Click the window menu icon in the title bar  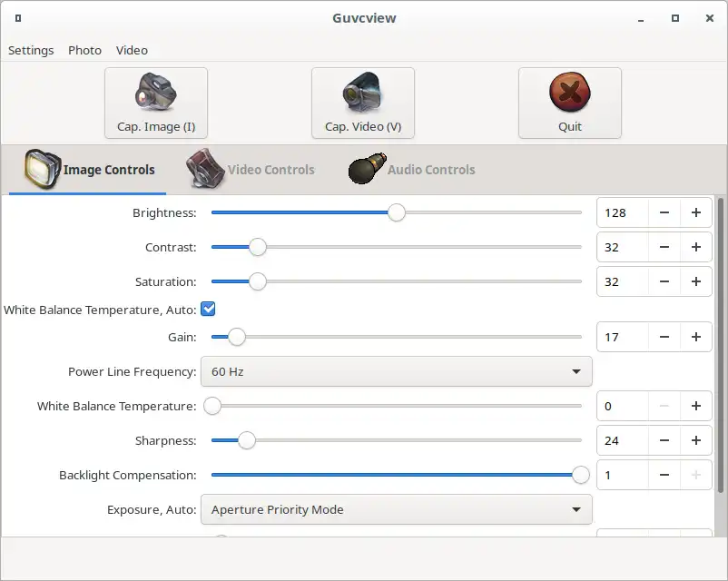click(18, 18)
